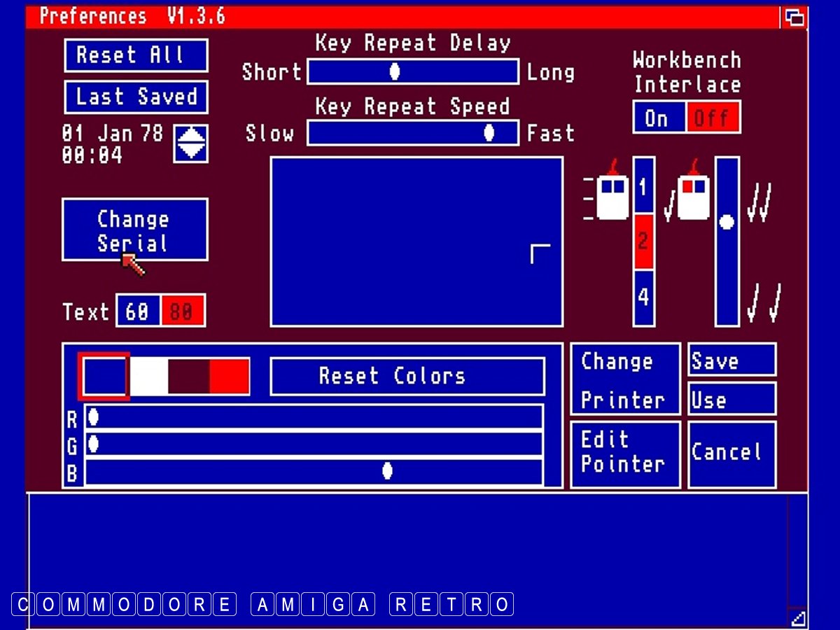Open the Change Printer screen
This screenshot has width=840, height=630.
coord(624,380)
